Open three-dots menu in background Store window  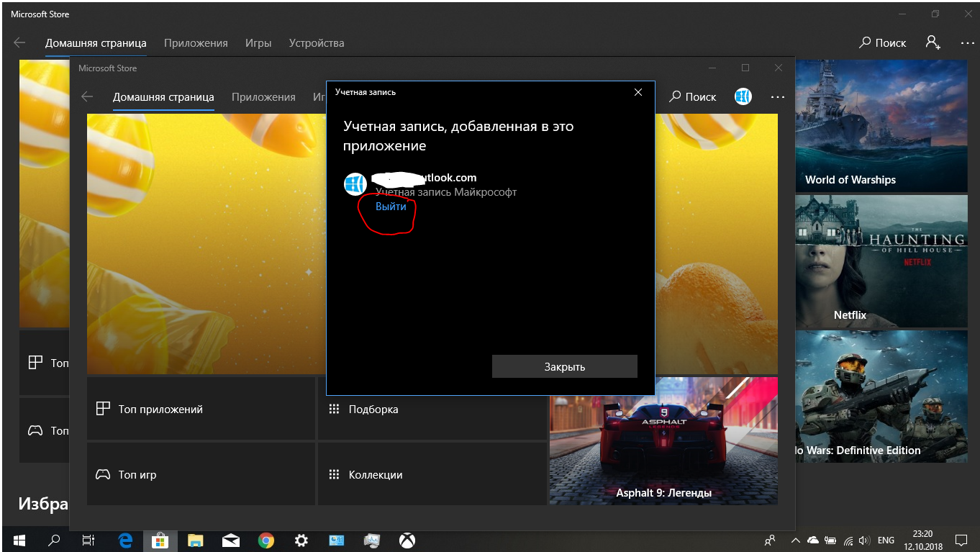click(x=968, y=42)
